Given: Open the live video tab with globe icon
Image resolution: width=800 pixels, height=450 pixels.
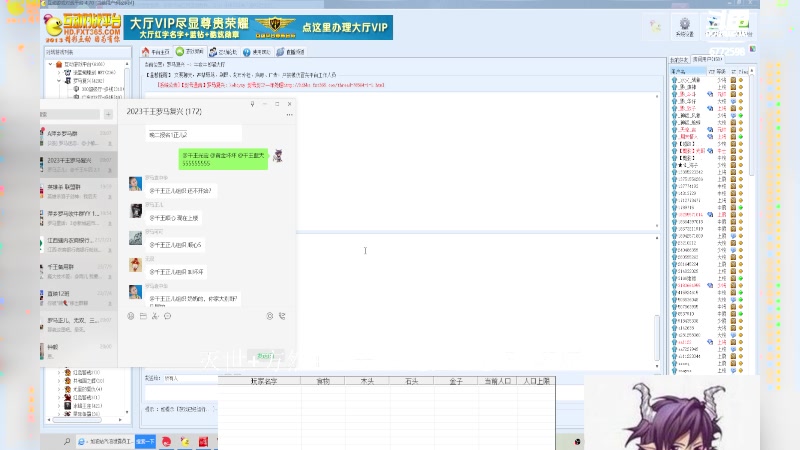Looking at the screenshot, I should click(291, 52).
